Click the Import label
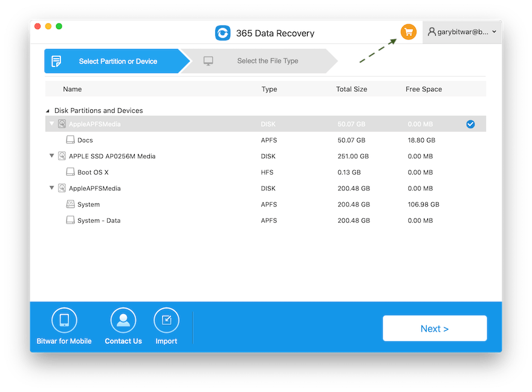The height and width of the screenshot is (392, 532). [166, 341]
